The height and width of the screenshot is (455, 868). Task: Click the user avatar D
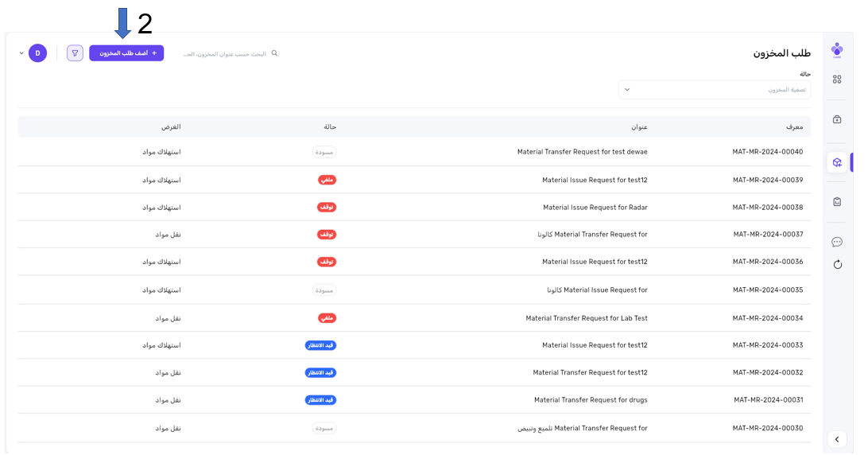click(37, 53)
